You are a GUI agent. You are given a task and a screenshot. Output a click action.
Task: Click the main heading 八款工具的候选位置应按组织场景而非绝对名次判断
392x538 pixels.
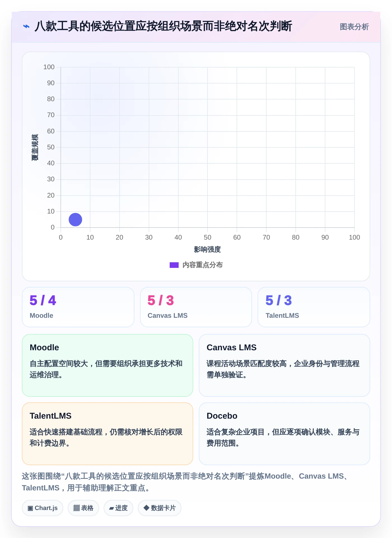coord(163,26)
